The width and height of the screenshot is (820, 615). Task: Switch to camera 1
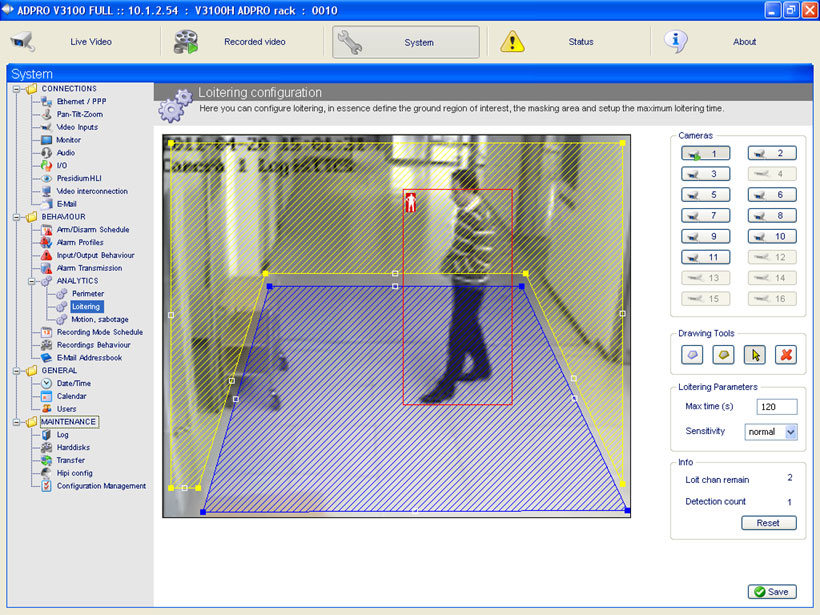(x=706, y=153)
